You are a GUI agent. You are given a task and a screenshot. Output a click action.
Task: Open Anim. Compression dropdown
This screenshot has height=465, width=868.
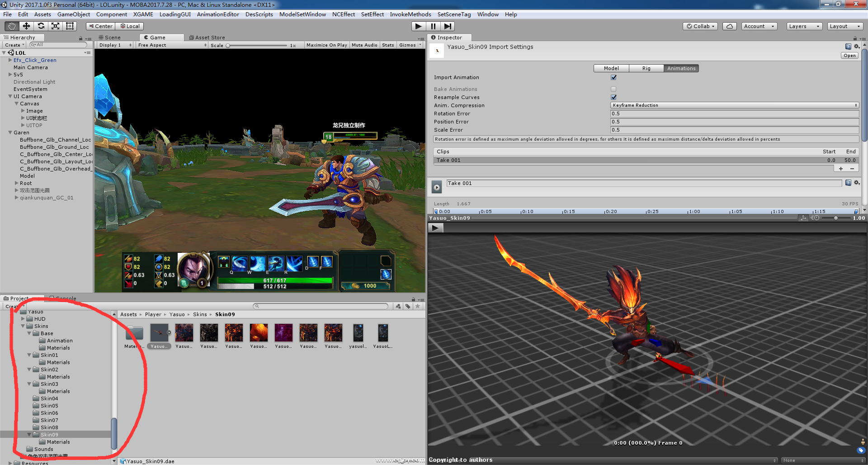point(735,105)
